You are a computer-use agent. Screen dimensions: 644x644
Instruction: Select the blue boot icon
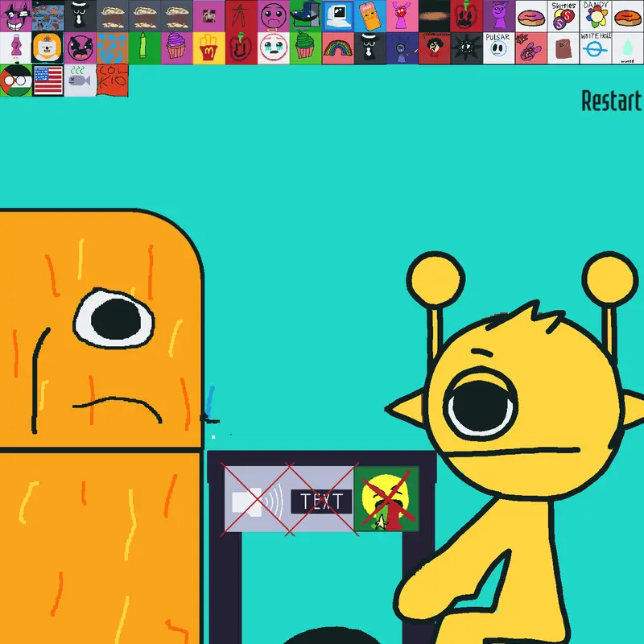tap(306, 16)
